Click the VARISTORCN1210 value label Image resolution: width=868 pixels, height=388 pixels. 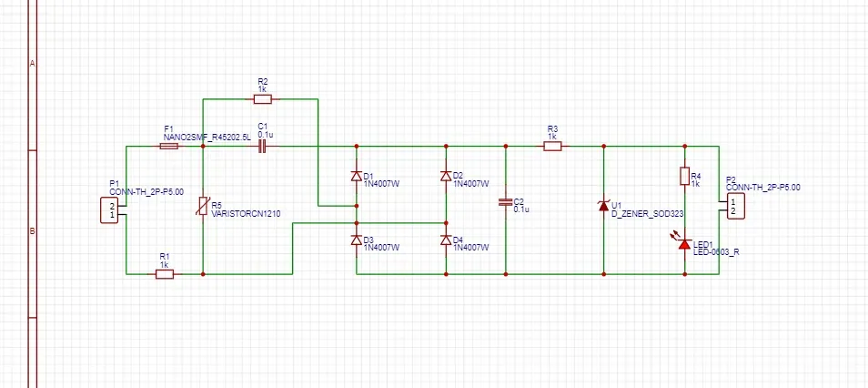[x=247, y=213]
